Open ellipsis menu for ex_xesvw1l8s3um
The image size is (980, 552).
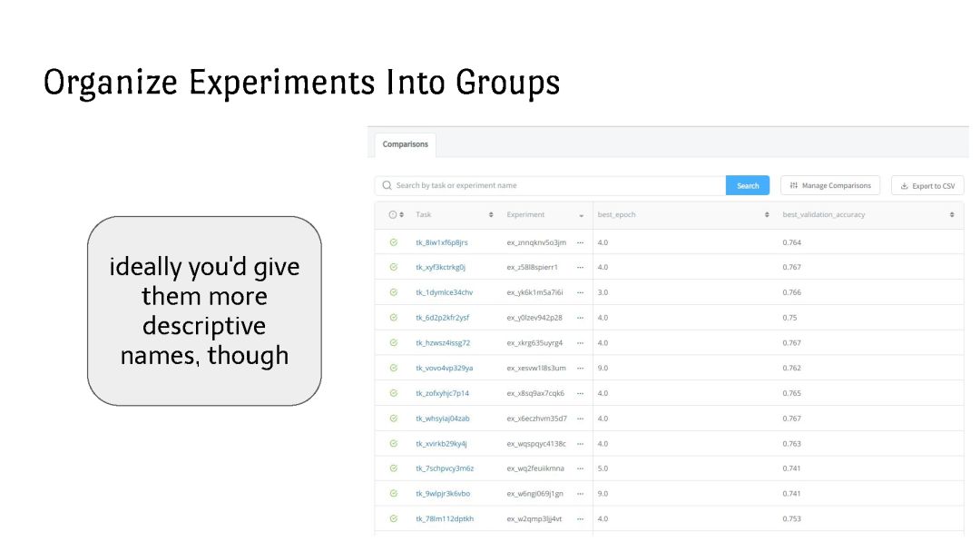point(580,369)
